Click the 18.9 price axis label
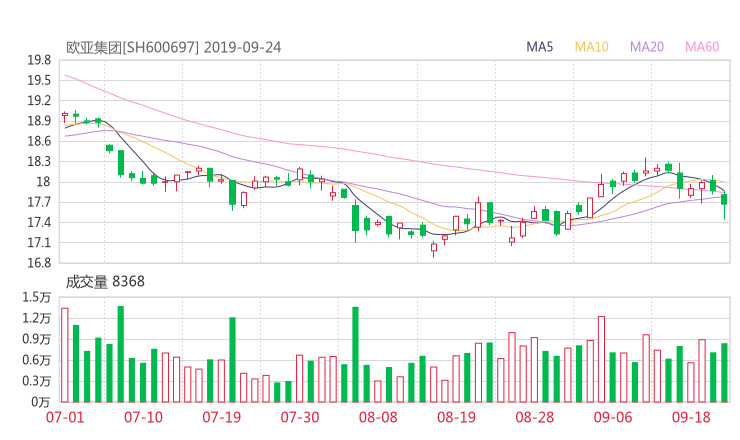Image resolution: width=740 pixels, height=440 pixels. tap(39, 121)
